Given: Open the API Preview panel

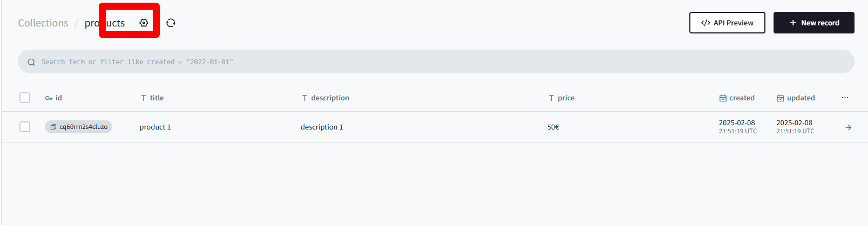Looking at the screenshot, I should pyautogui.click(x=727, y=23).
